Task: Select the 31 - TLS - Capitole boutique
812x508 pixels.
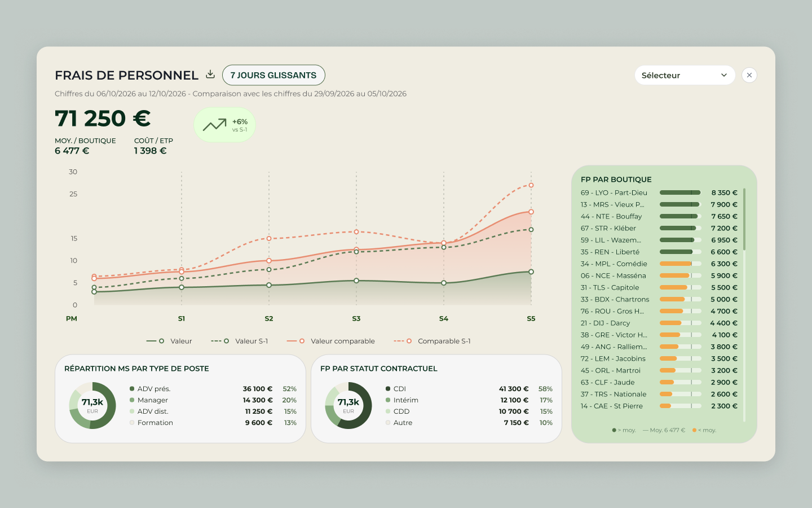Action: [659, 287]
